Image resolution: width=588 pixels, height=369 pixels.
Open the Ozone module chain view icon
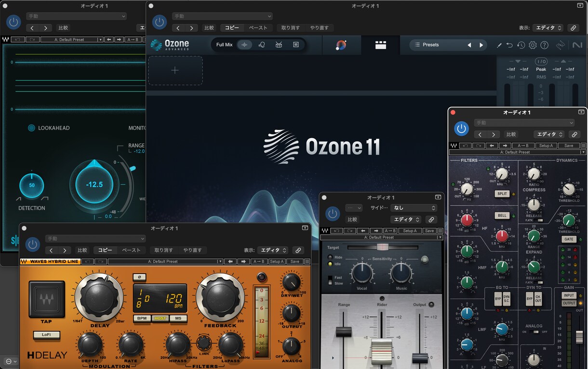coord(381,45)
